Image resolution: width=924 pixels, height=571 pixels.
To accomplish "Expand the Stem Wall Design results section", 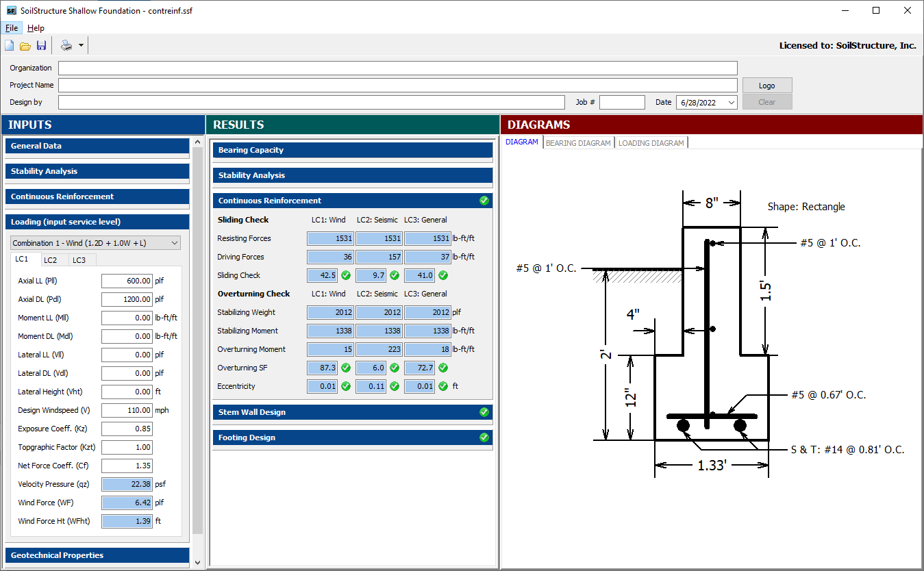I will coord(353,412).
